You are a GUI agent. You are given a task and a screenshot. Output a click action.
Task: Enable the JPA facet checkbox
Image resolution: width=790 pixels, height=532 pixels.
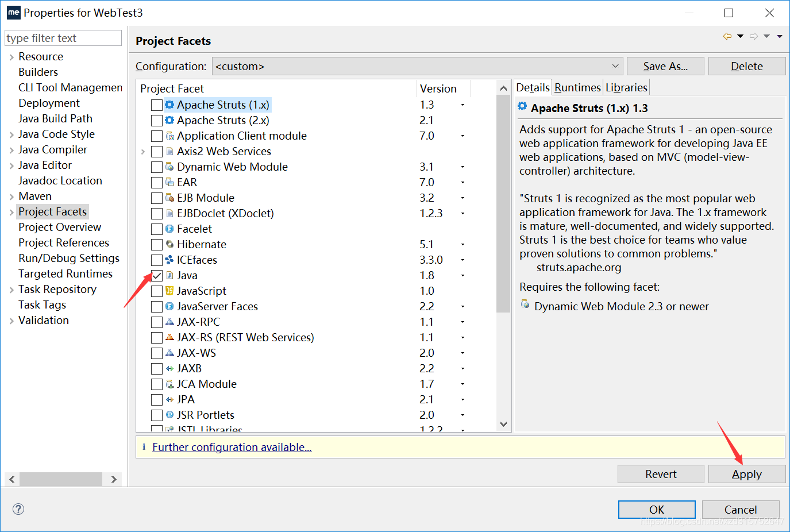156,400
